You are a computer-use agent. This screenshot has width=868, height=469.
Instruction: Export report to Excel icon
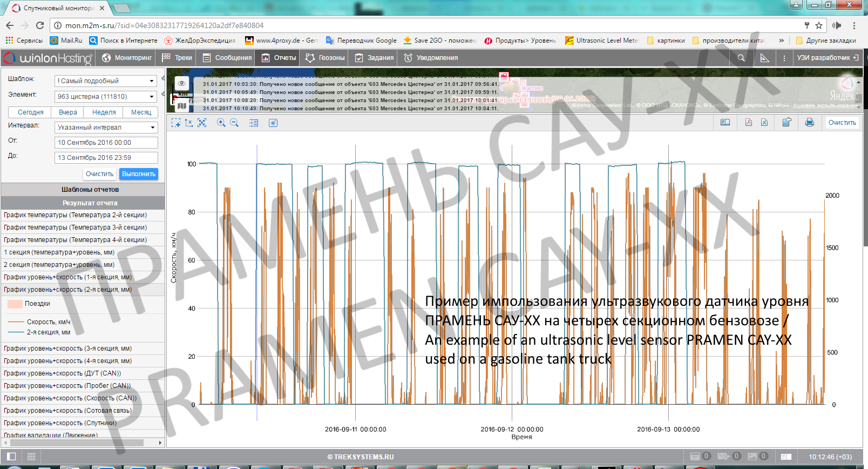pos(764,123)
